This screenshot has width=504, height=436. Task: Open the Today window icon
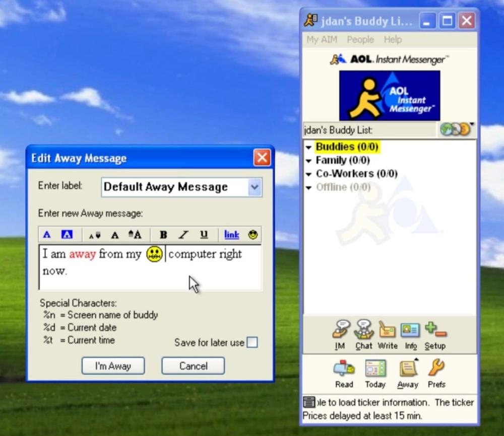click(375, 369)
